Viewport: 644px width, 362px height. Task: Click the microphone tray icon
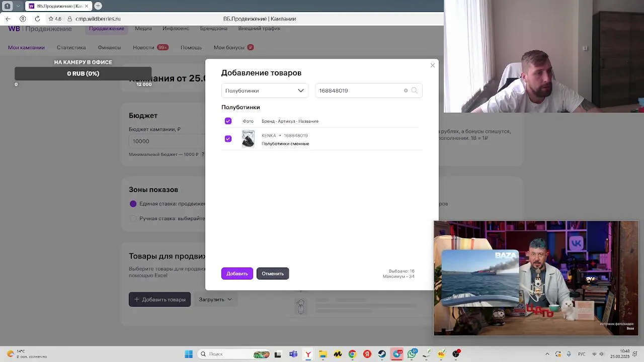pos(569,354)
